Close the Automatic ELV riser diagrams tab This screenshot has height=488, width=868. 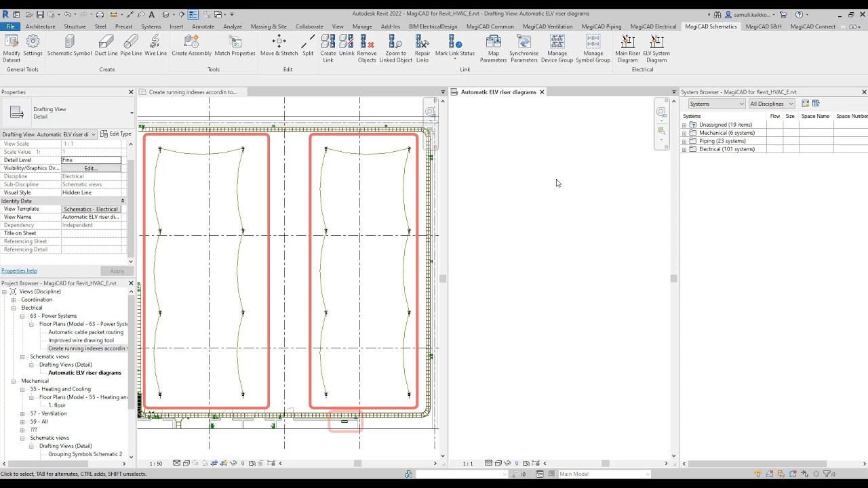pyautogui.click(x=542, y=91)
